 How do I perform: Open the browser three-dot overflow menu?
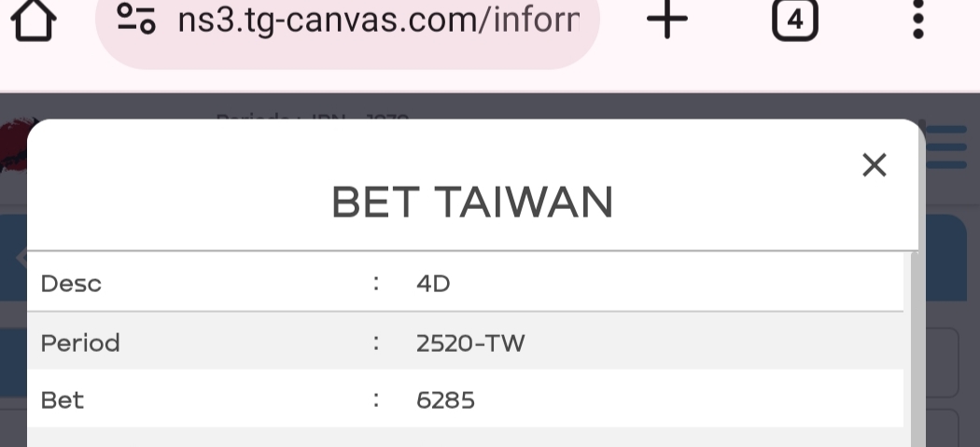(918, 20)
